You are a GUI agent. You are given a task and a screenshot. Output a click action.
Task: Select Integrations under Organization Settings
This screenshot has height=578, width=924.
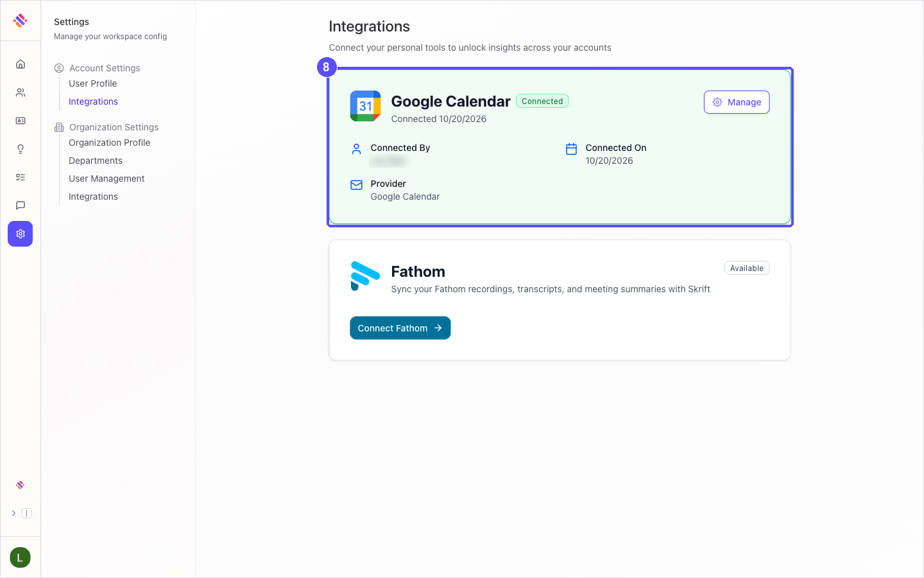[94, 197]
